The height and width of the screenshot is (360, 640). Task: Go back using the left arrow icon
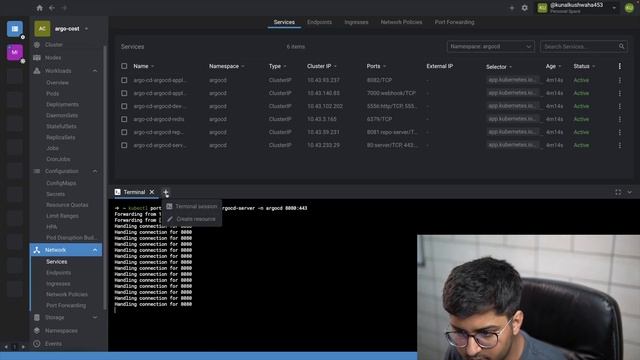pos(52,8)
